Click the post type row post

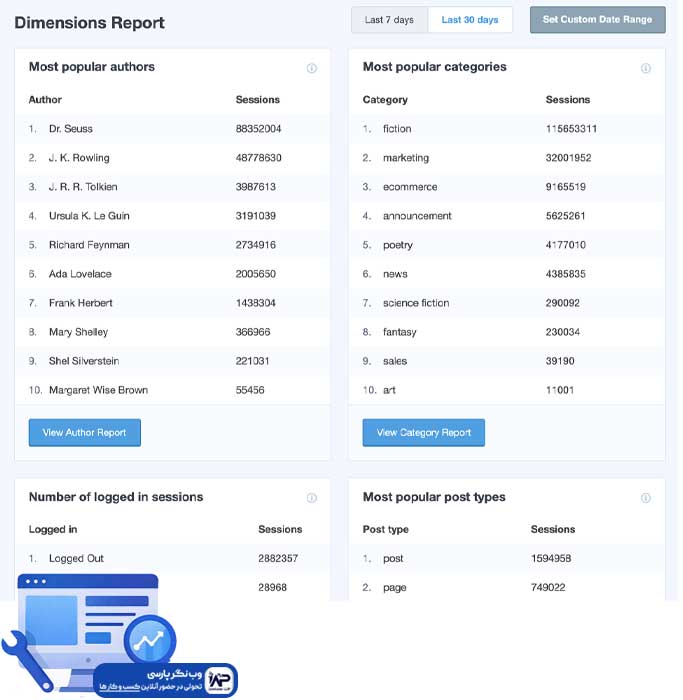click(x=507, y=558)
